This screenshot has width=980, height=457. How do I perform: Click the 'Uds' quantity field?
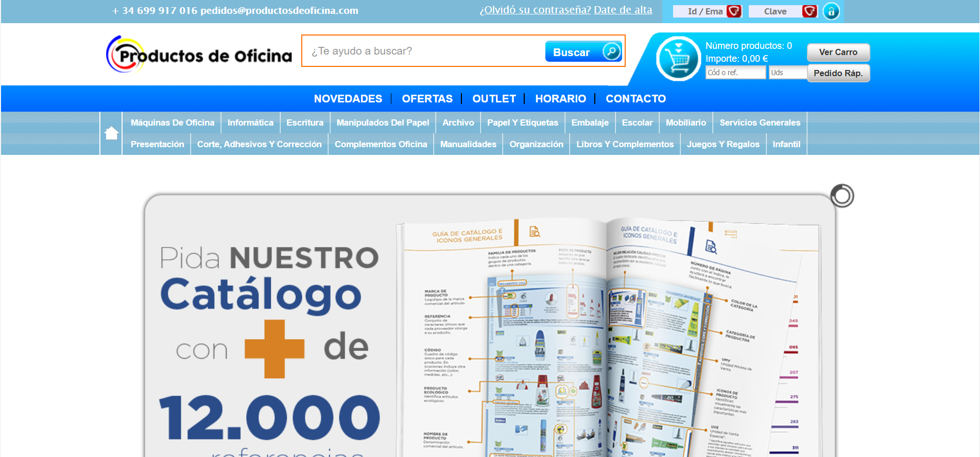click(788, 73)
